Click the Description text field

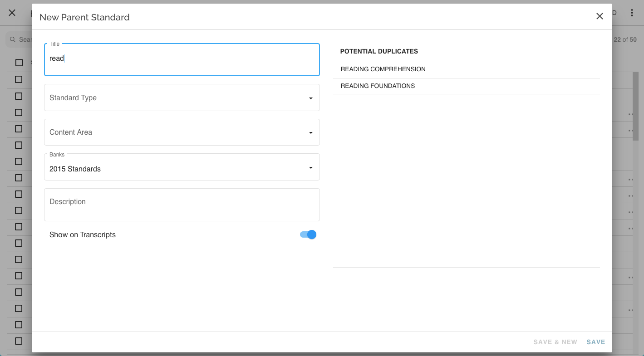[x=182, y=205]
